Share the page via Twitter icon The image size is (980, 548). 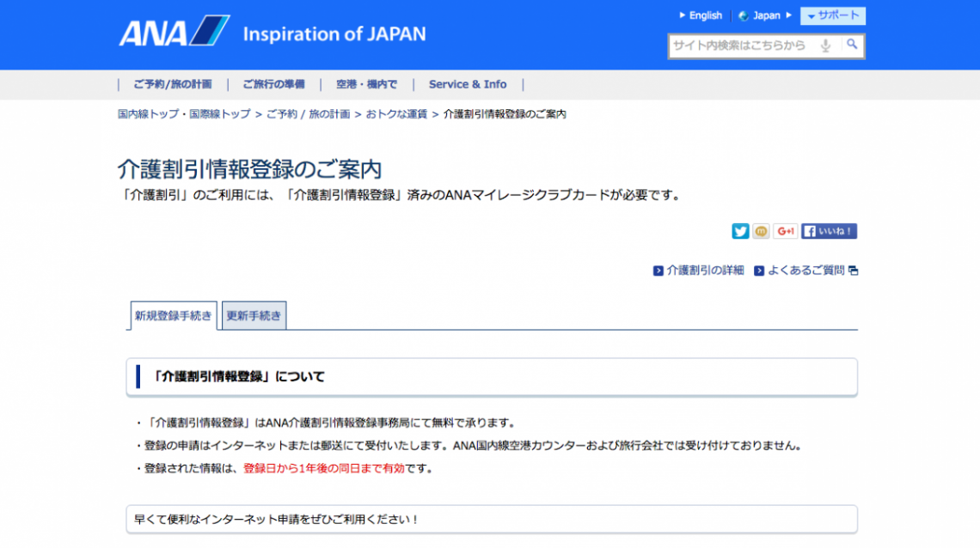pyautogui.click(x=740, y=231)
